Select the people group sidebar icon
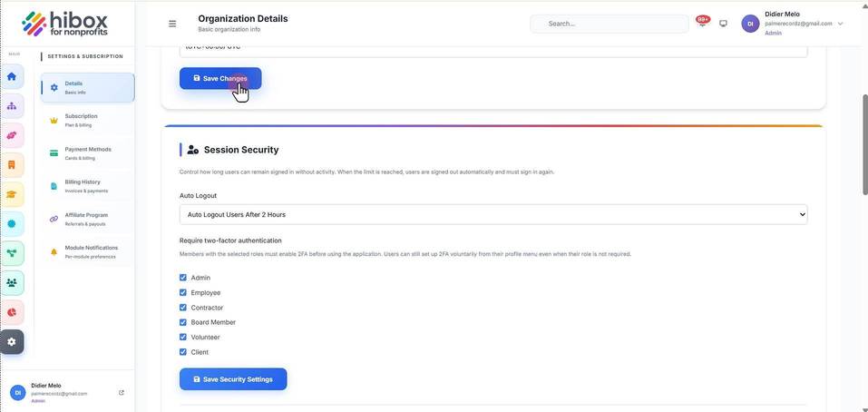This screenshot has width=868, height=412. coord(12,282)
